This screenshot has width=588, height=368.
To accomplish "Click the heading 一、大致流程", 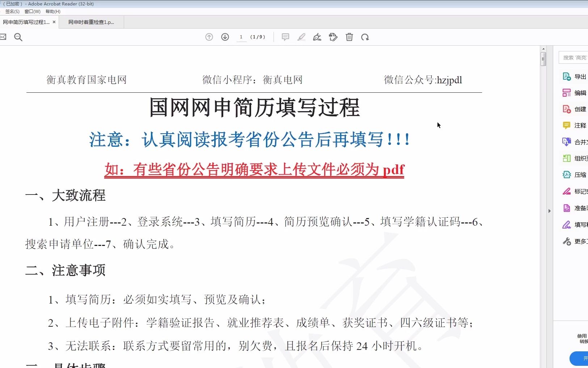I will click(65, 196).
